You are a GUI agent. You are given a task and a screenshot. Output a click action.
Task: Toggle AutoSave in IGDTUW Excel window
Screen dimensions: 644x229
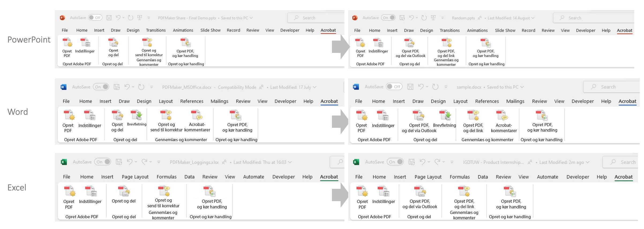pos(395,162)
